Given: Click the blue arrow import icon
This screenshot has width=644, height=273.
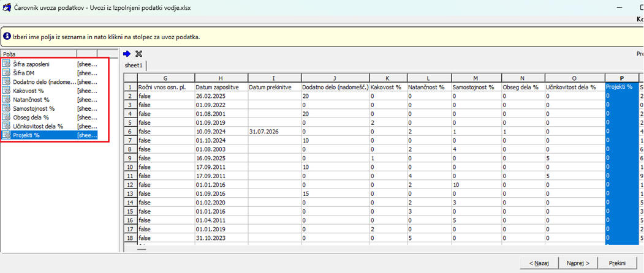Looking at the screenshot, I should 127,53.
